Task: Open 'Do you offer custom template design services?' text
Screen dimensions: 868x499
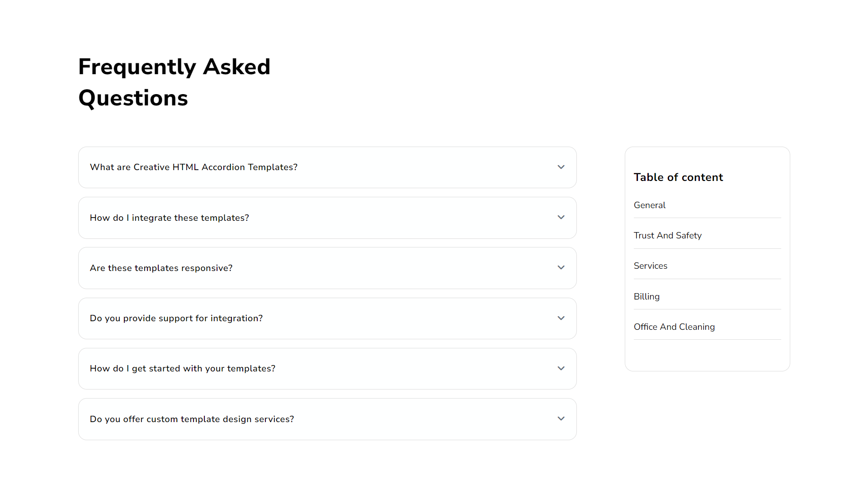Action: [192, 419]
